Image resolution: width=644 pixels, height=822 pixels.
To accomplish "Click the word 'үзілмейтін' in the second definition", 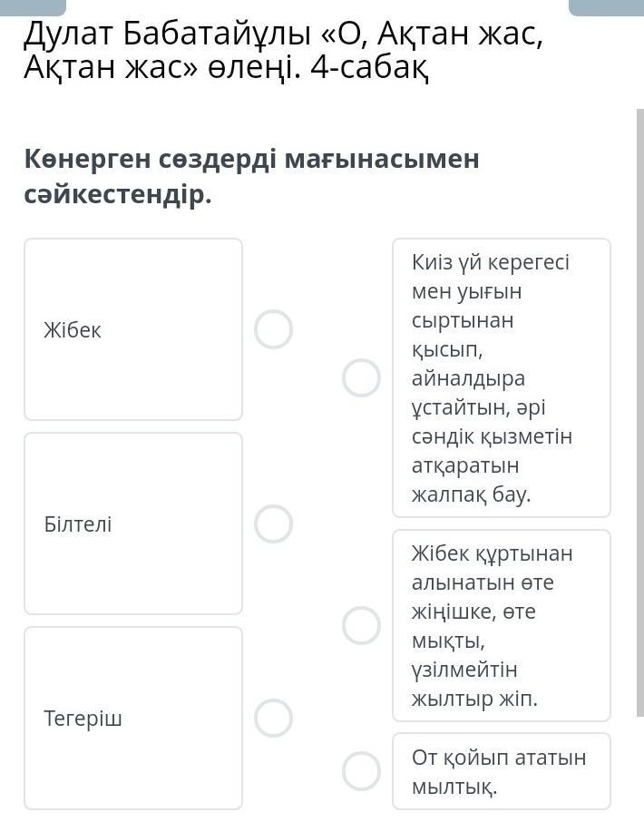I will tap(463, 670).
